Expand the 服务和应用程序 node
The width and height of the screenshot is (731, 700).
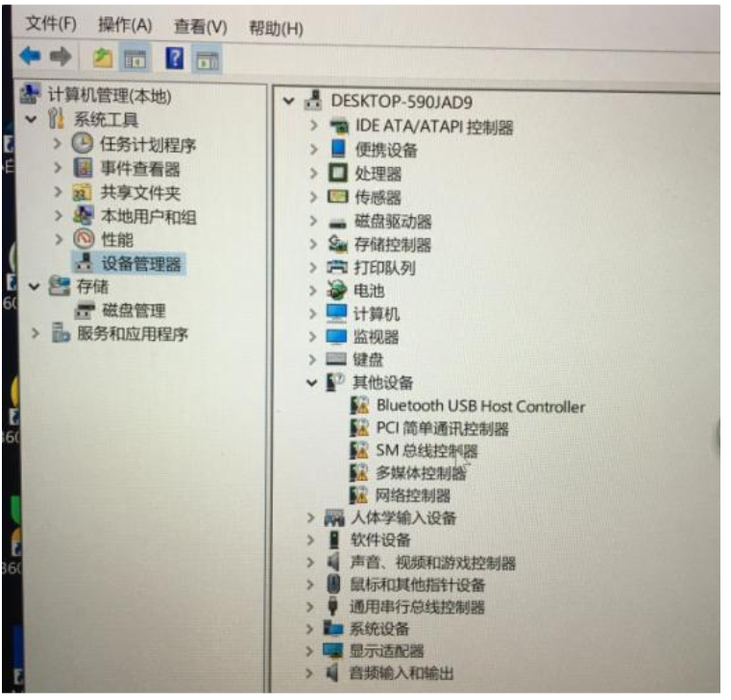click(x=35, y=333)
